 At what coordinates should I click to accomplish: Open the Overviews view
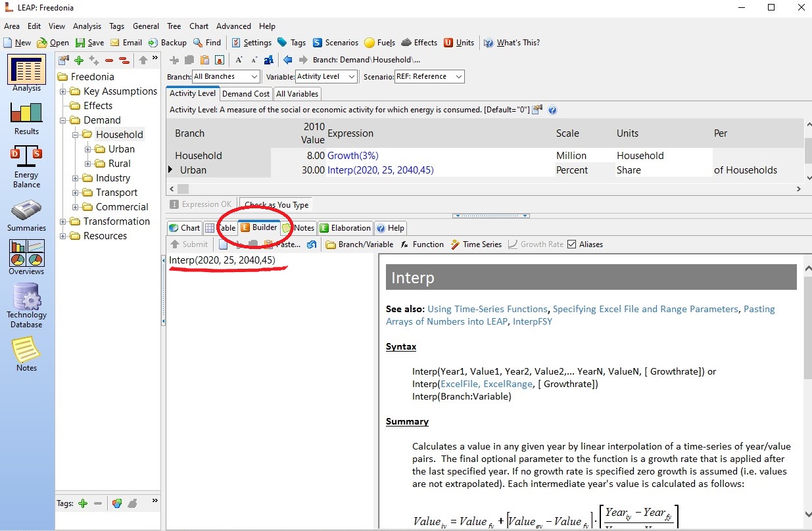pyautogui.click(x=27, y=257)
